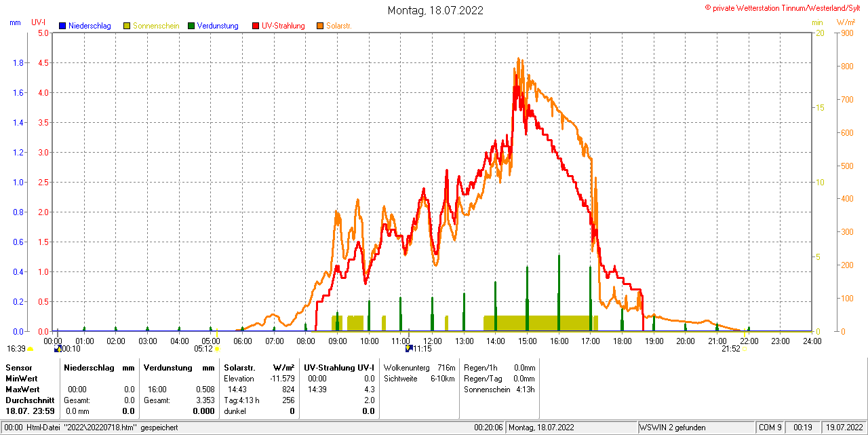Screen dimensions: 868x435
Task: Click the 18:00 time axis label
Action: 622,341
